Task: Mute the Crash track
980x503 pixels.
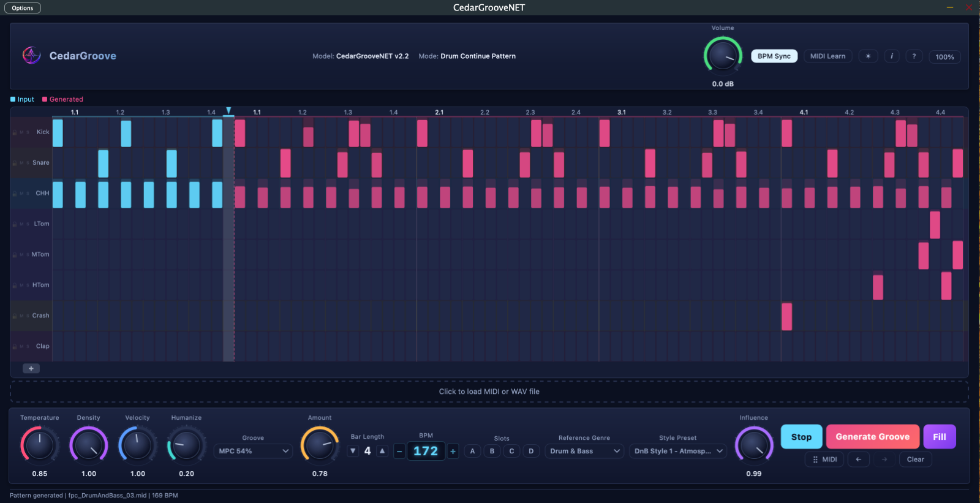Action: (x=21, y=316)
